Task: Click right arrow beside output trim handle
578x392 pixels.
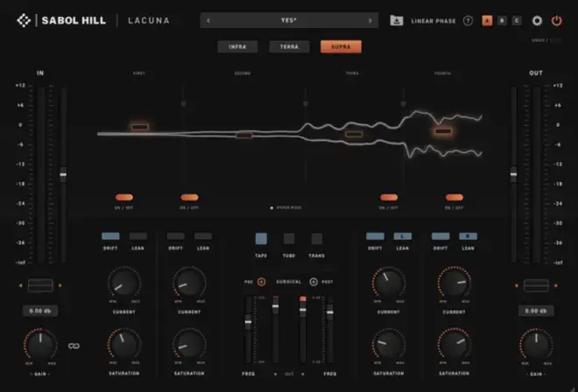Action: click(x=556, y=285)
